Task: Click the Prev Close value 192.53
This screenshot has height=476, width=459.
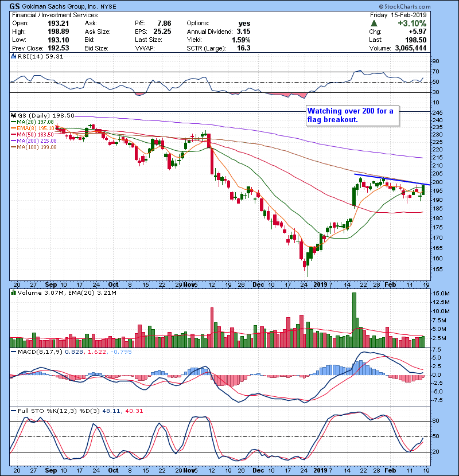Action: pyautogui.click(x=58, y=48)
